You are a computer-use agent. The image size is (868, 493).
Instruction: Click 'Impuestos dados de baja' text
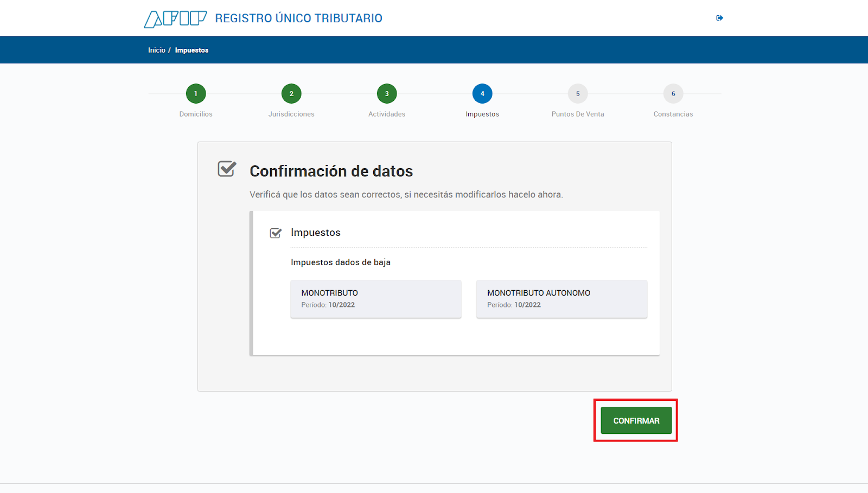pyautogui.click(x=341, y=262)
